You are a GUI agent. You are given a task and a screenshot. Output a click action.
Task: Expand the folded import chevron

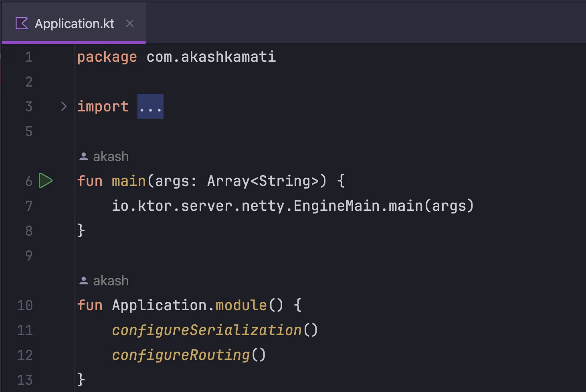pyautogui.click(x=64, y=106)
